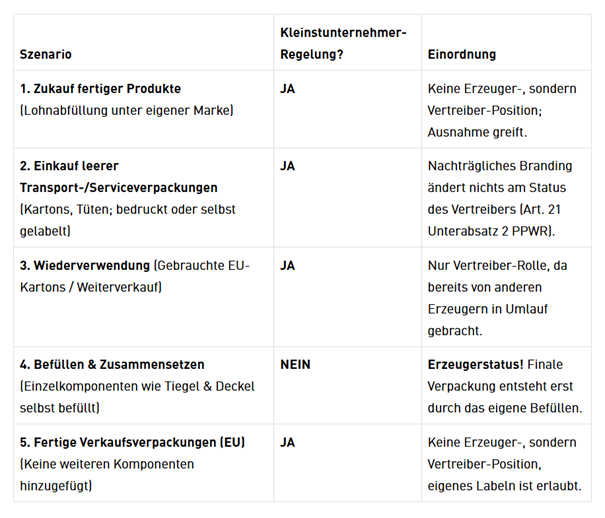Image resolution: width=605 pixels, height=518 pixels.
Task: Select 'Keine Erzeuger-, sondern Vertreiber-Position; Ausnahme greift' text
Action: click(502, 110)
